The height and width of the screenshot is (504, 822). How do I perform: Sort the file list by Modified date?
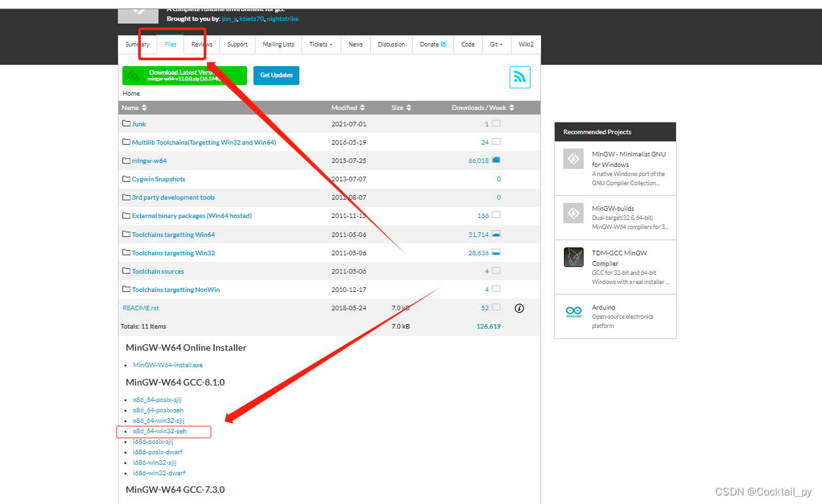coord(348,107)
